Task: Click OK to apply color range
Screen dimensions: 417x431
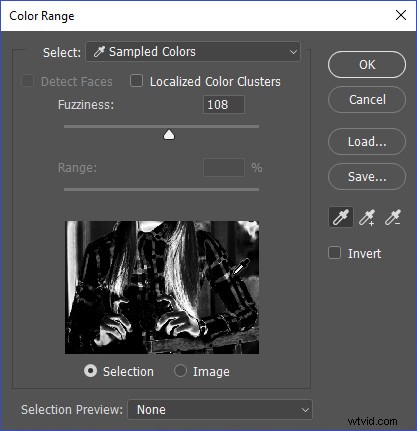Action: [367, 65]
